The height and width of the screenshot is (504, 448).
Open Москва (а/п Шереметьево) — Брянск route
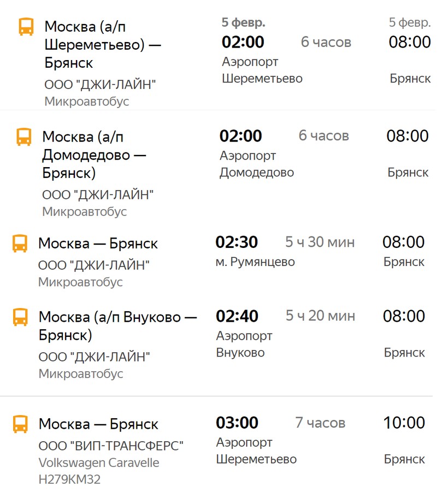[103, 44]
